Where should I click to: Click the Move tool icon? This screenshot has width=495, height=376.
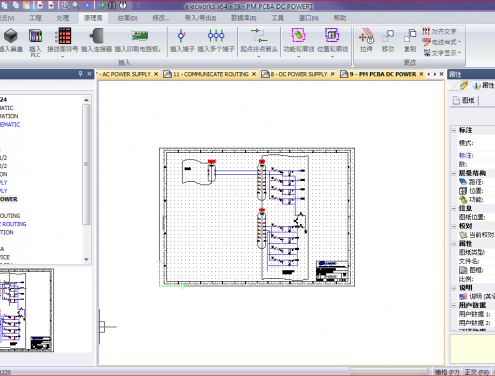[x=388, y=36]
